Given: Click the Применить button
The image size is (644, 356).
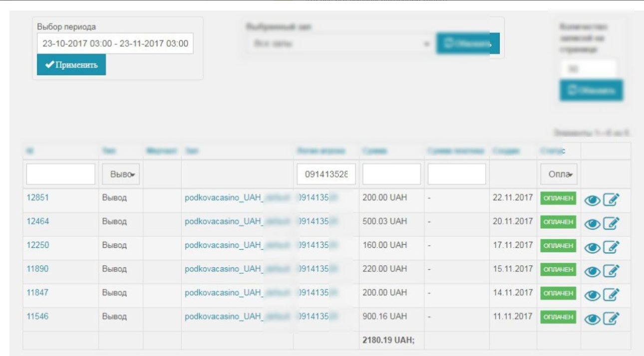Looking at the screenshot, I should click(71, 65).
